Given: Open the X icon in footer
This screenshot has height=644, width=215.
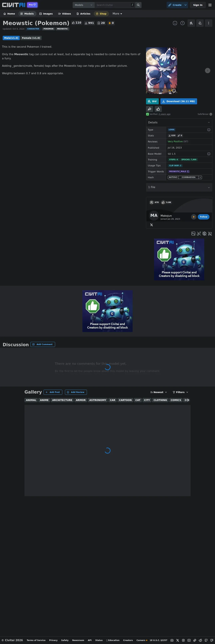Looking at the screenshot, I should 178,640.
